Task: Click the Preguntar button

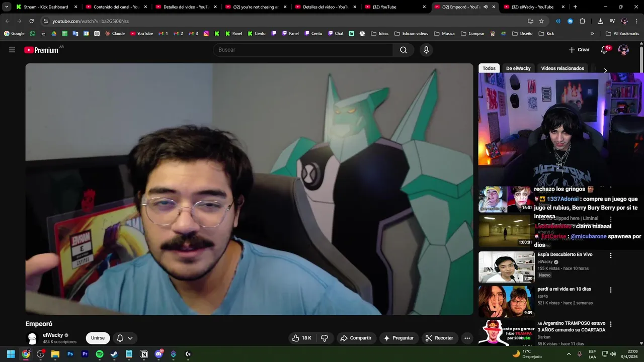Action: pyautogui.click(x=398, y=338)
